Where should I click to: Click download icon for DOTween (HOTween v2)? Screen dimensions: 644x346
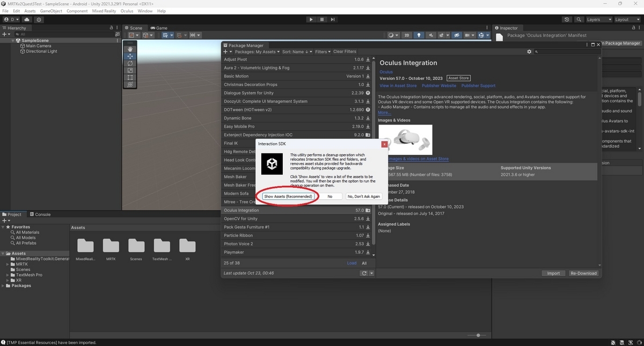[368, 109]
